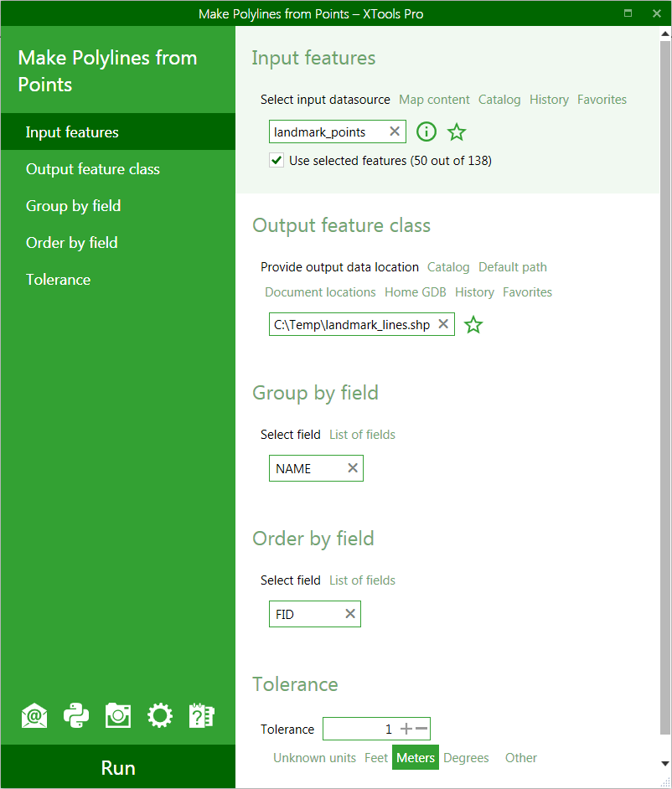Clear the landmark_points input field
This screenshot has height=789, width=672.
point(395,131)
